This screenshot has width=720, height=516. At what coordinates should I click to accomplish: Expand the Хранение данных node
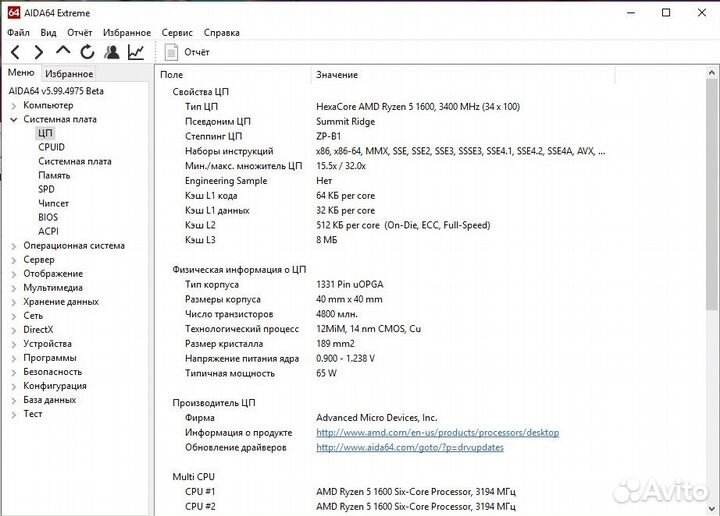(14, 302)
